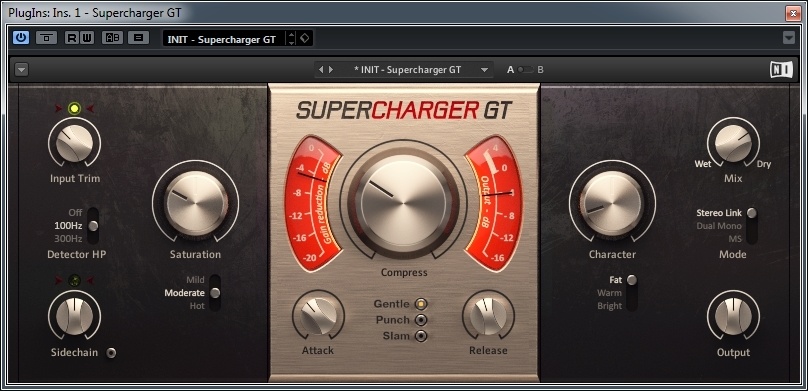Close the plugin window
Screen dimensions: 808x391
(793, 13)
